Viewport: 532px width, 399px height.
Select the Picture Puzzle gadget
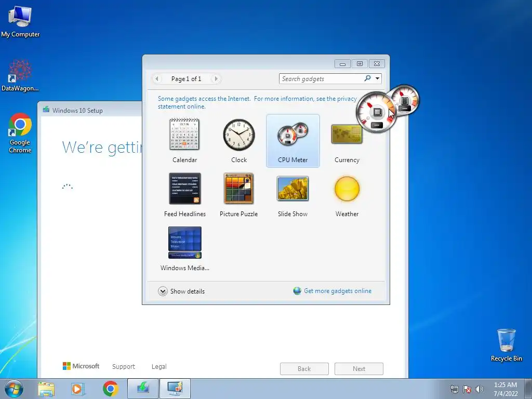tap(238, 195)
